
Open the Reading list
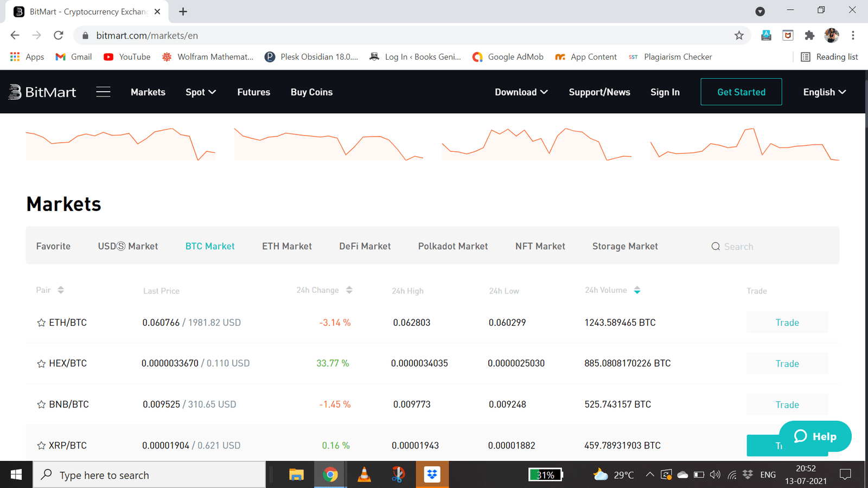[x=829, y=57]
